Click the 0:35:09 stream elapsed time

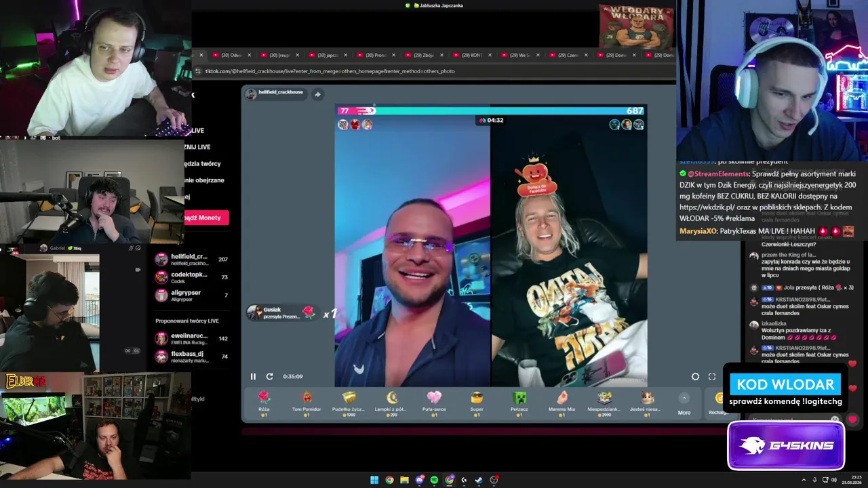pyautogui.click(x=293, y=376)
